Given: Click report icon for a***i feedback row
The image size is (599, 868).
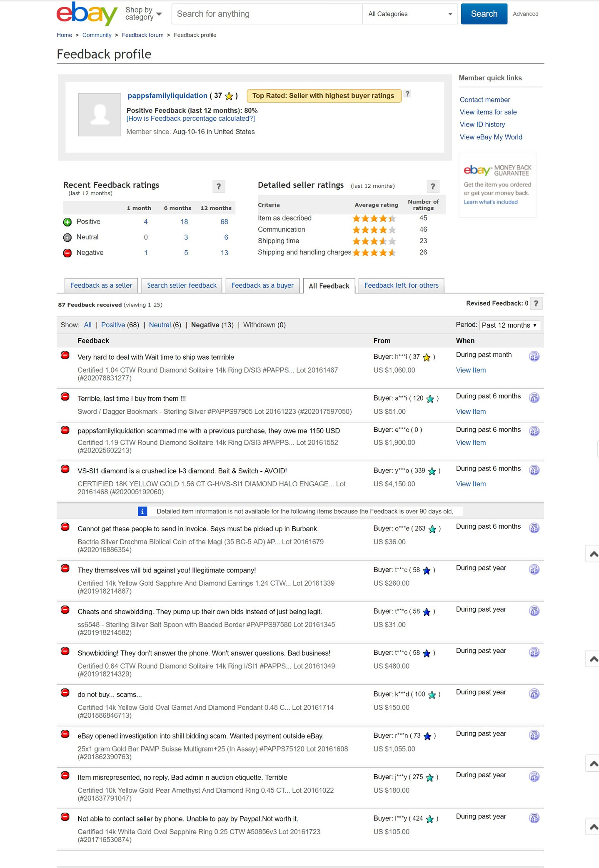Looking at the screenshot, I should [x=534, y=398].
